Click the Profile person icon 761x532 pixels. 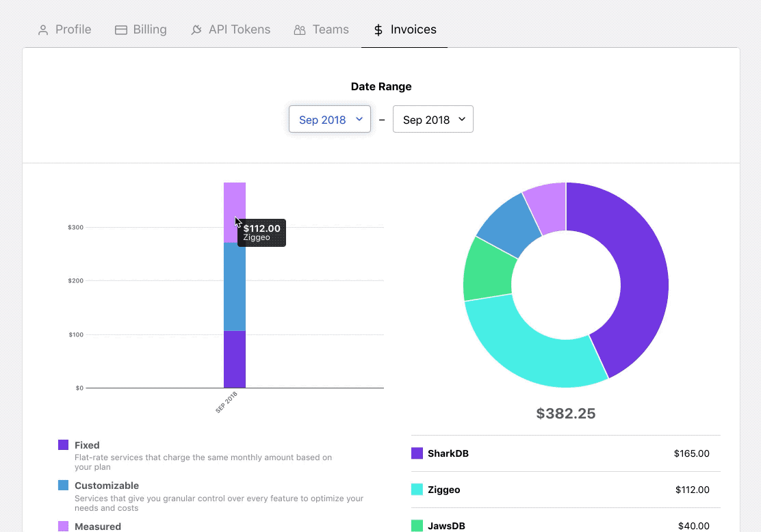pos(43,30)
